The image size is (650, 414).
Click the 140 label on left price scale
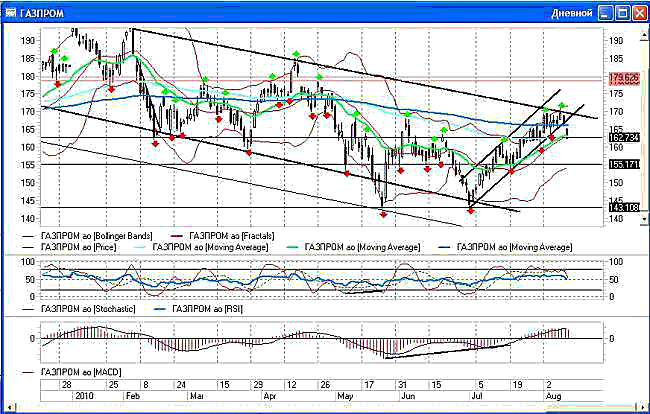point(28,218)
